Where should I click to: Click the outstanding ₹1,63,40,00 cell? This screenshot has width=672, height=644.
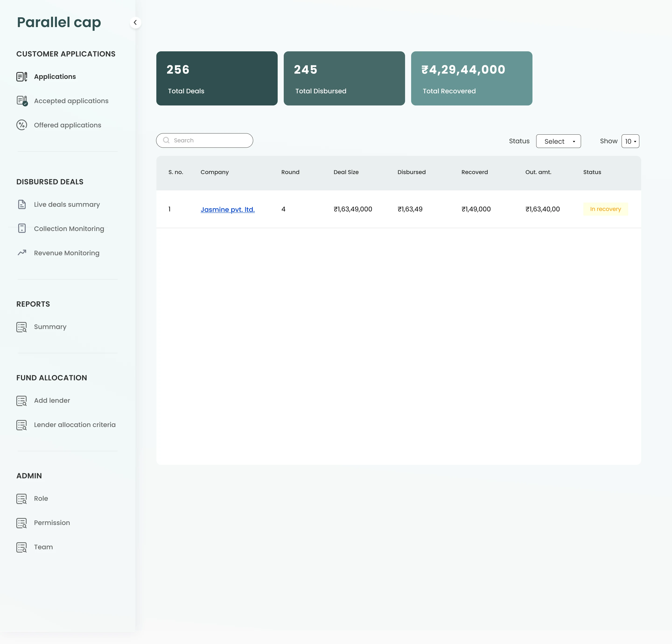click(x=542, y=209)
